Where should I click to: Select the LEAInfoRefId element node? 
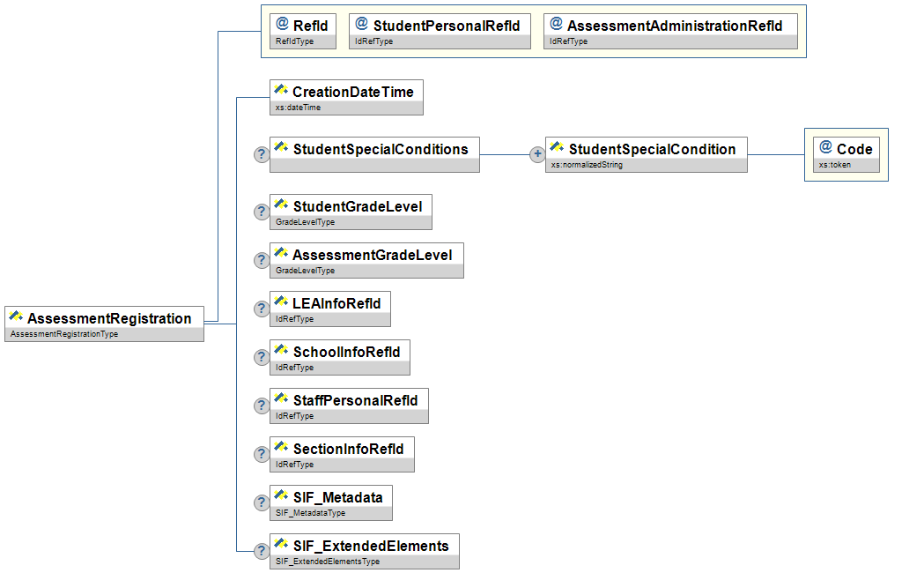point(336,303)
